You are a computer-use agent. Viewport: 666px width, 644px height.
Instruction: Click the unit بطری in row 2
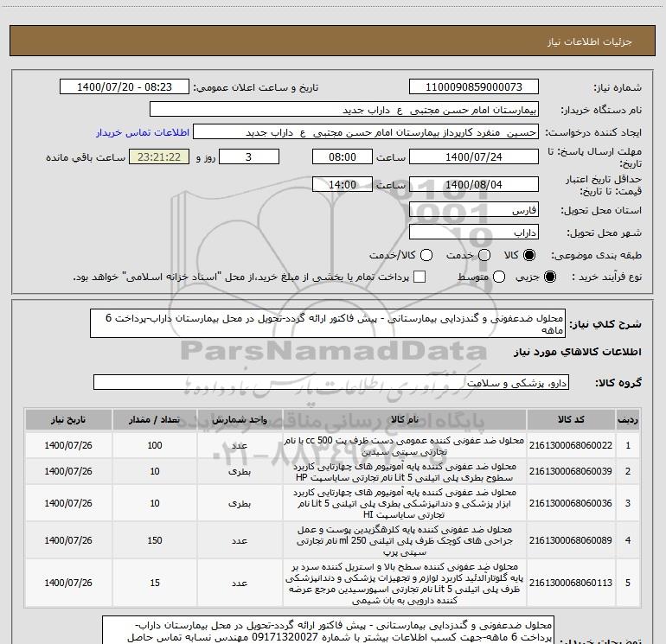[x=240, y=471]
